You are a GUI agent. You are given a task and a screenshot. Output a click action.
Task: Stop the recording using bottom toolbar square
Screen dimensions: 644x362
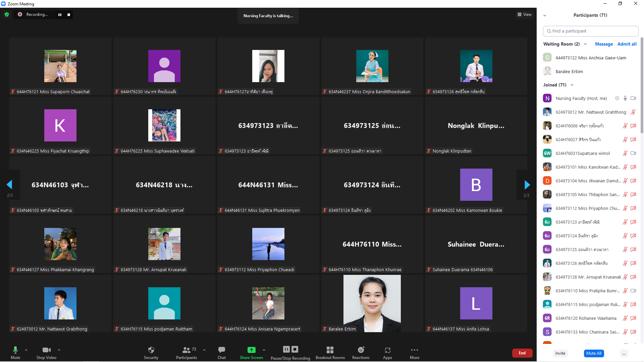(295, 349)
